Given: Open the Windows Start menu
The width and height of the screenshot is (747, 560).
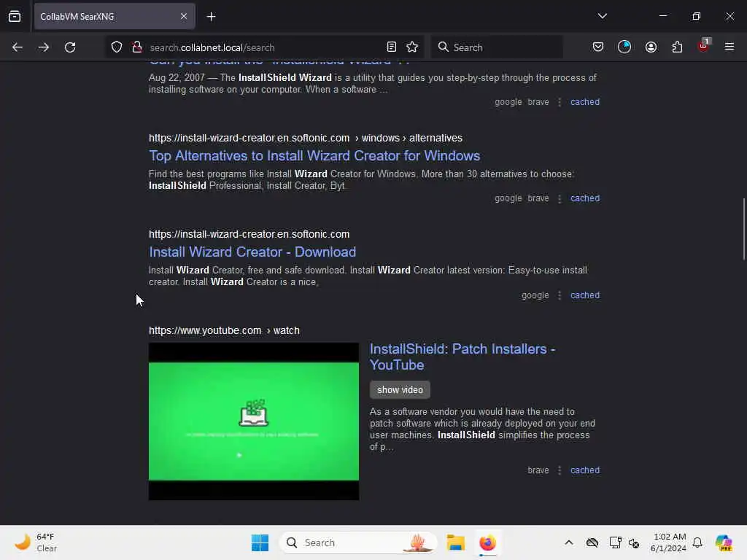Looking at the screenshot, I should [260, 542].
